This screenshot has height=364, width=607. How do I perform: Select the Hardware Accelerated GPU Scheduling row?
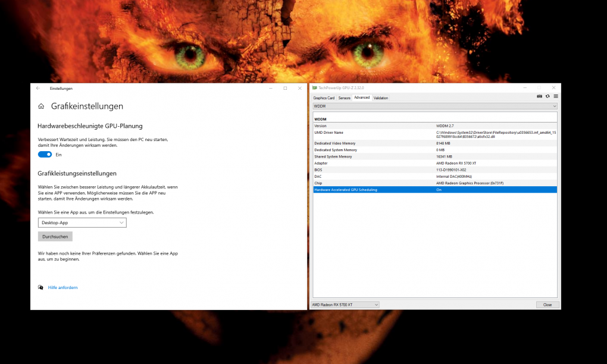coord(435,190)
